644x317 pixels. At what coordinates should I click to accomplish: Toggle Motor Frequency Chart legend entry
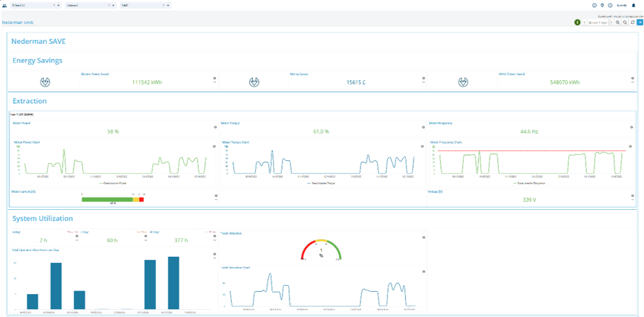point(528,183)
